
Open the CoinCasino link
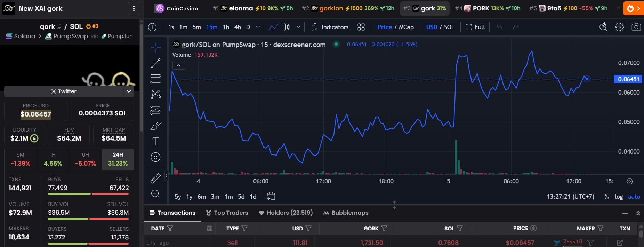tap(177, 8)
